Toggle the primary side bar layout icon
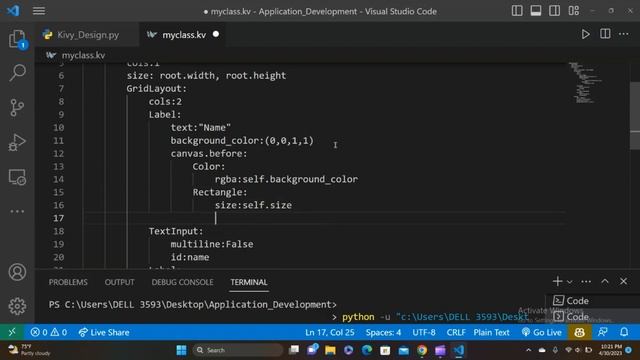This screenshot has height=360, width=640. (x=517, y=11)
